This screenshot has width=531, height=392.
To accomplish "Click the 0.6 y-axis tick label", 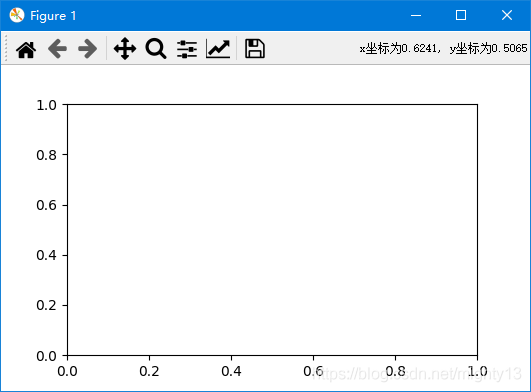I will tap(46, 205).
